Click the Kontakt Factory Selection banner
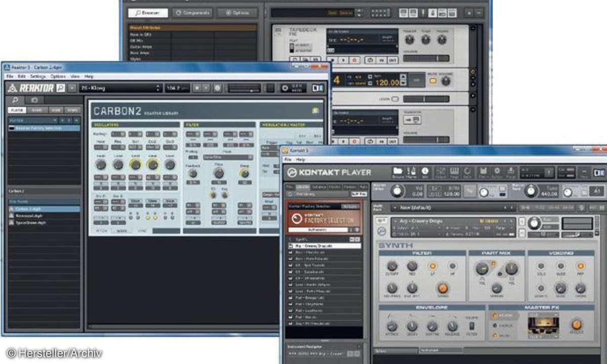This screenshot has height=364, width=607. tap(324, 217)
